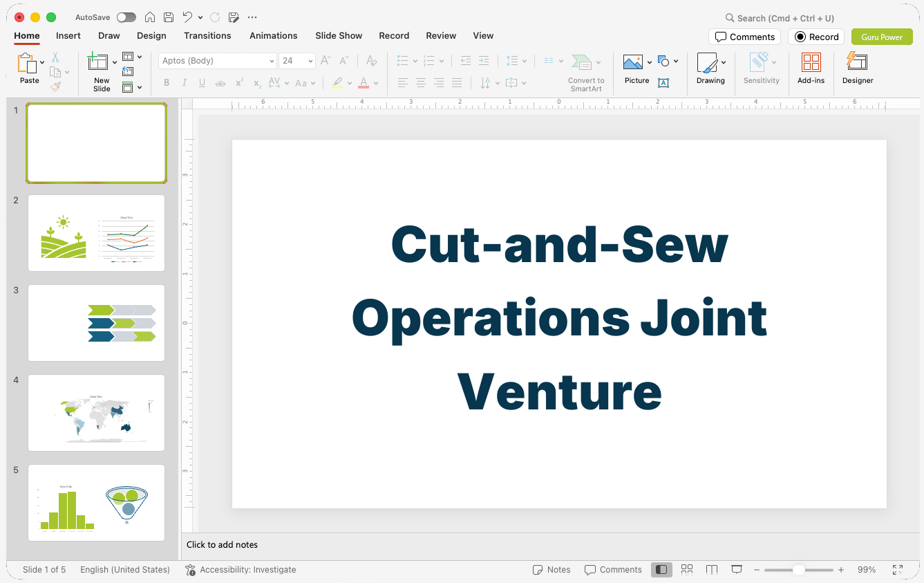Launch the Designer pane

click(858, 68)
